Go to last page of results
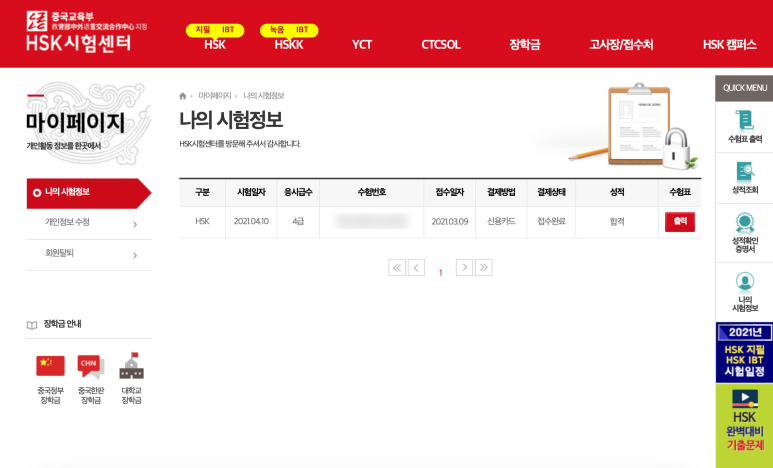Image resolution: width=773 pixels, height=468 pixels. tap(484, 267)
